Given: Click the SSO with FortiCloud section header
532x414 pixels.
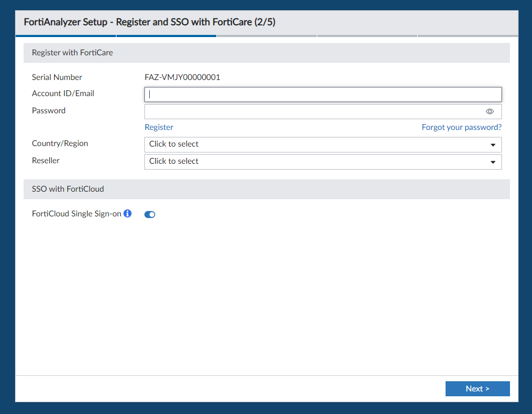Looking at the screenshot, I should coord(68,189).
